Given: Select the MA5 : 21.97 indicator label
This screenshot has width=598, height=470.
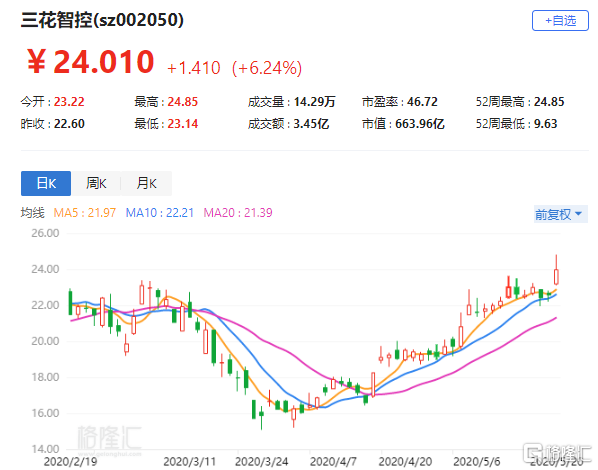Looking at the screenshot, I should [x=85, y=213].
